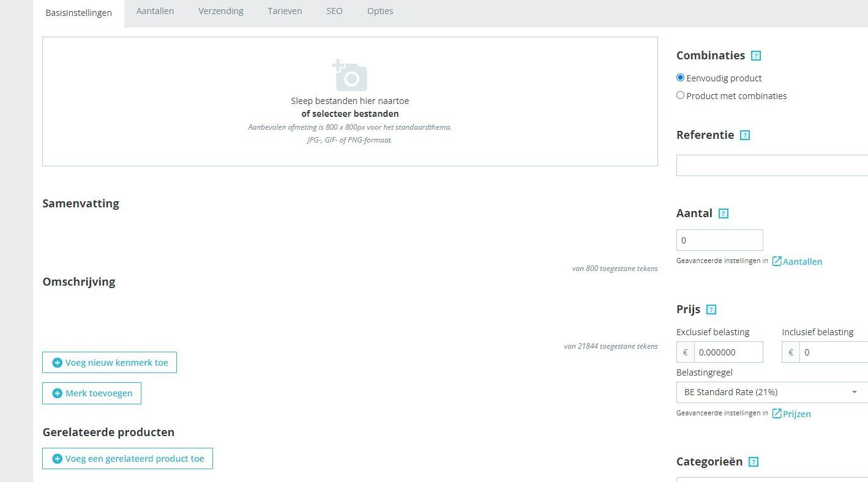This screenshot has width=868, height=482.
Task: Select Eenvoudig product radio option
Action: click(x=680, y=78)
